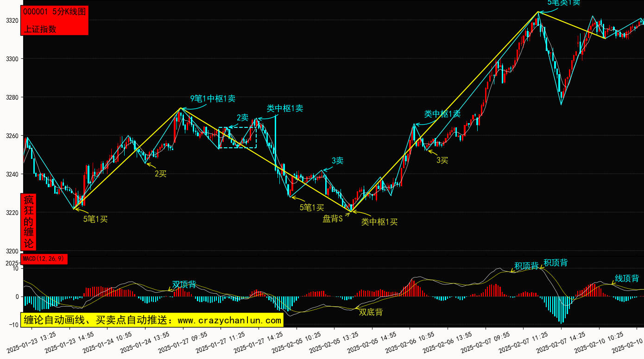Select the 2卖 label above dashed box
644x359 pixels.
[x=243, y=118]
